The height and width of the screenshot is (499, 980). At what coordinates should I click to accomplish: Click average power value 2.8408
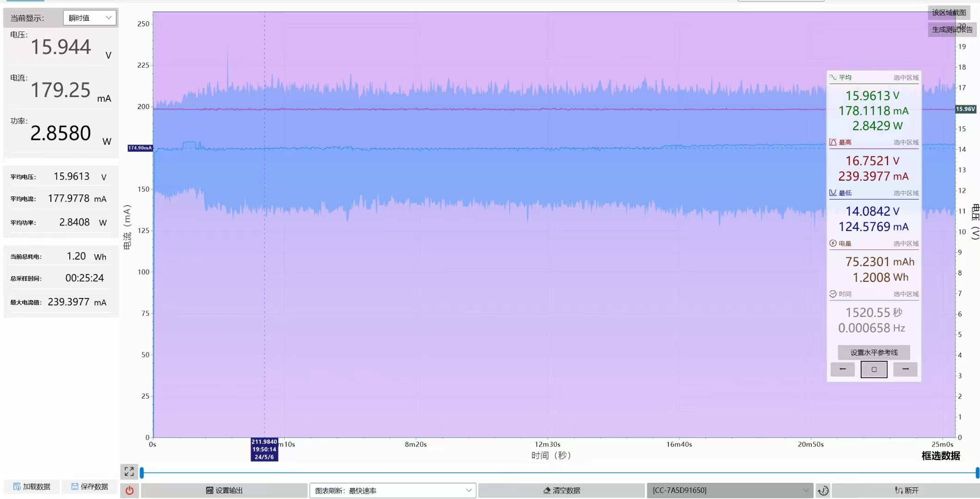coord(74,222)
